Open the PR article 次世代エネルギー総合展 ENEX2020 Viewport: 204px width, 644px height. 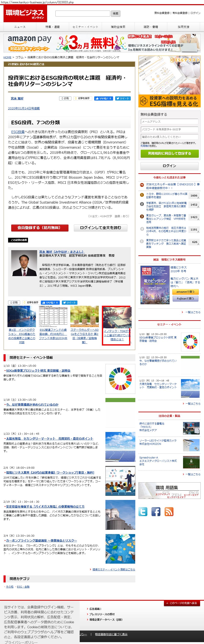coord(173,186)
